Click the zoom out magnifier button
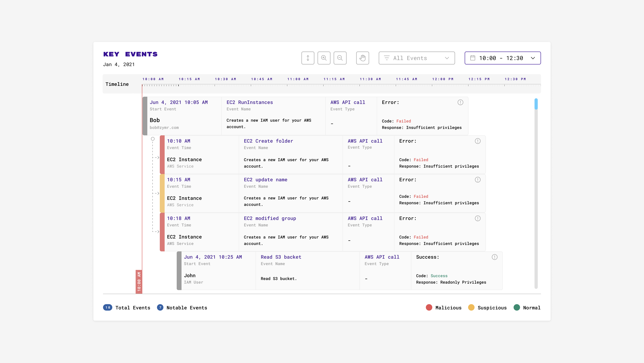This screenshot has height=363, width=644. coord(340,58)
